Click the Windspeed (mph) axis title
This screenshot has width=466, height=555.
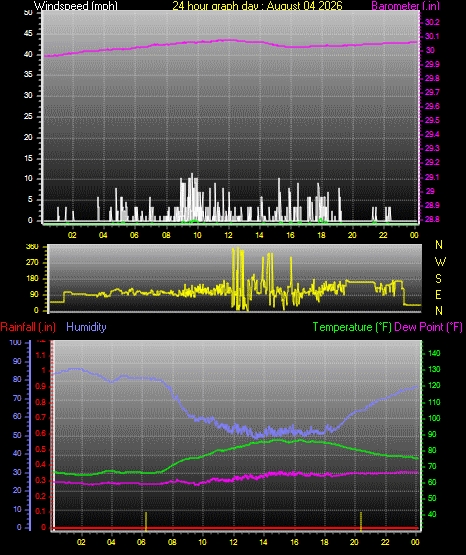[76, 5]
